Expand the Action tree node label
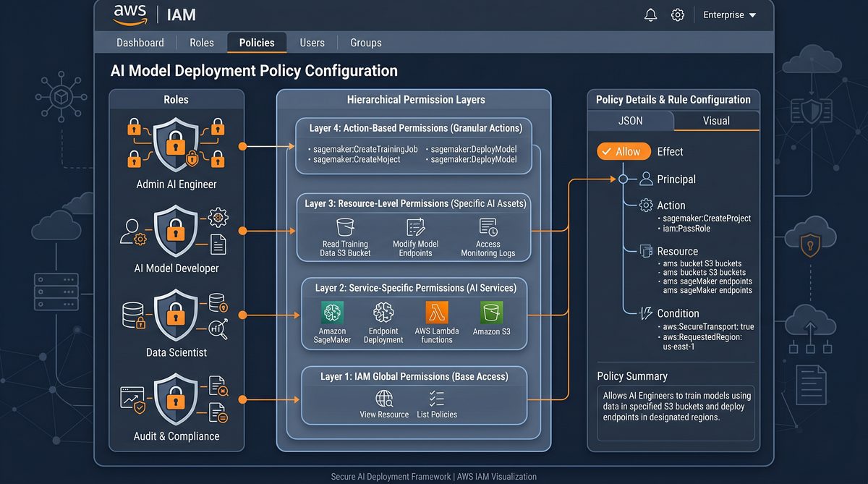Viewport: 868px width, 484px height. [671, 205]
